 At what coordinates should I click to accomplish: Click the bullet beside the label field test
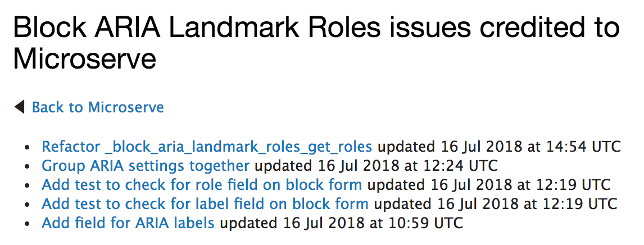tap(26, 204)
